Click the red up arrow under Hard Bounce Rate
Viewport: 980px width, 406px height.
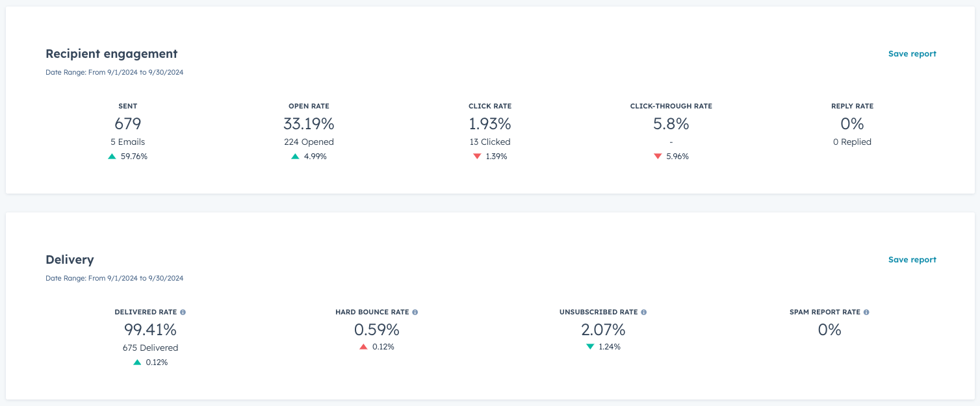(x=364, y=347)
